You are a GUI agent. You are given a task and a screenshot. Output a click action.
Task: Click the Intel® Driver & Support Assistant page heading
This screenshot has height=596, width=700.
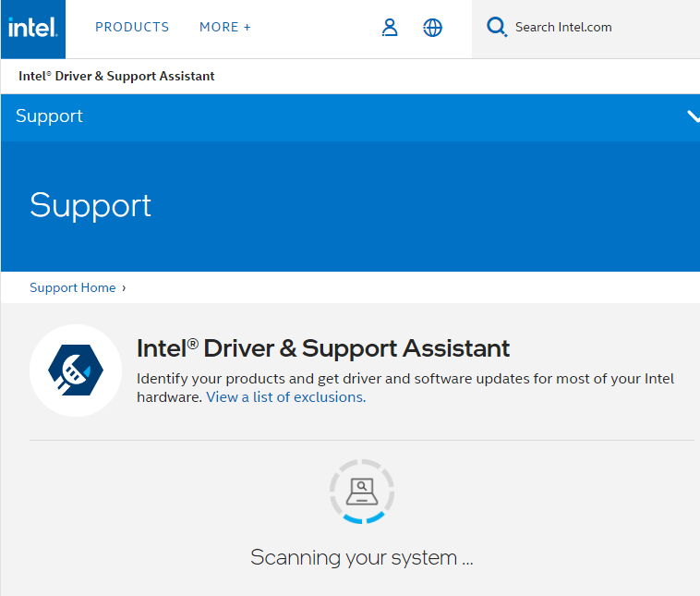(323, 348)
